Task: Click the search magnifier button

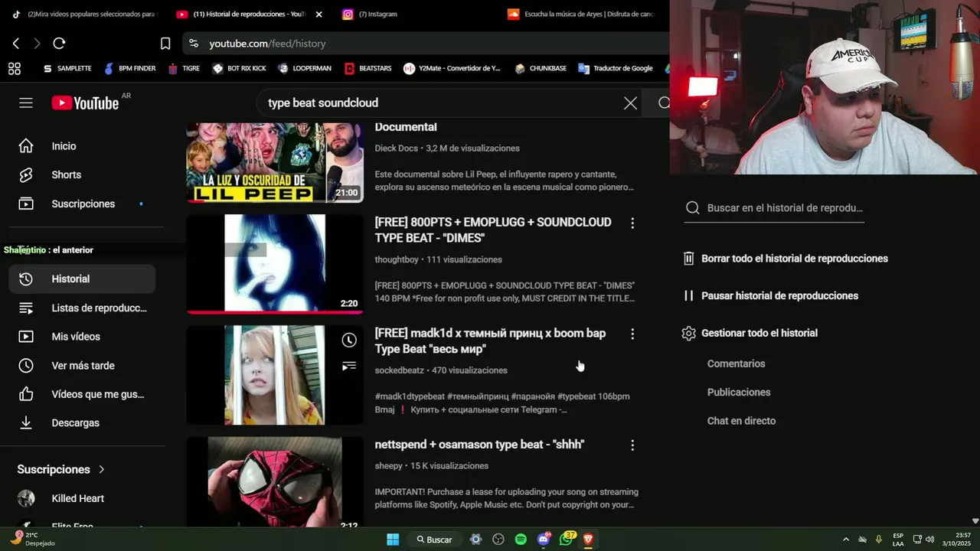Action: pos(664,103)
